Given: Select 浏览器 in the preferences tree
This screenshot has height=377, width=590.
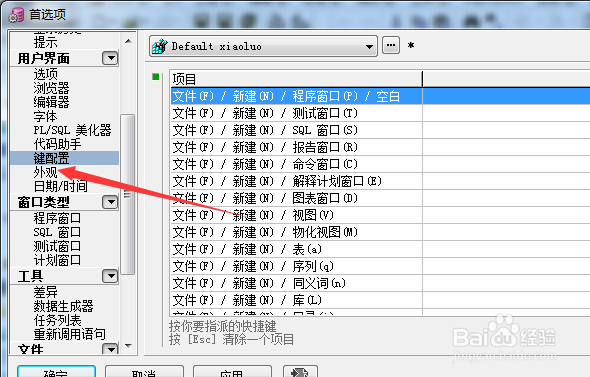Looking at the screenshot, I should [x=52, y=88].
